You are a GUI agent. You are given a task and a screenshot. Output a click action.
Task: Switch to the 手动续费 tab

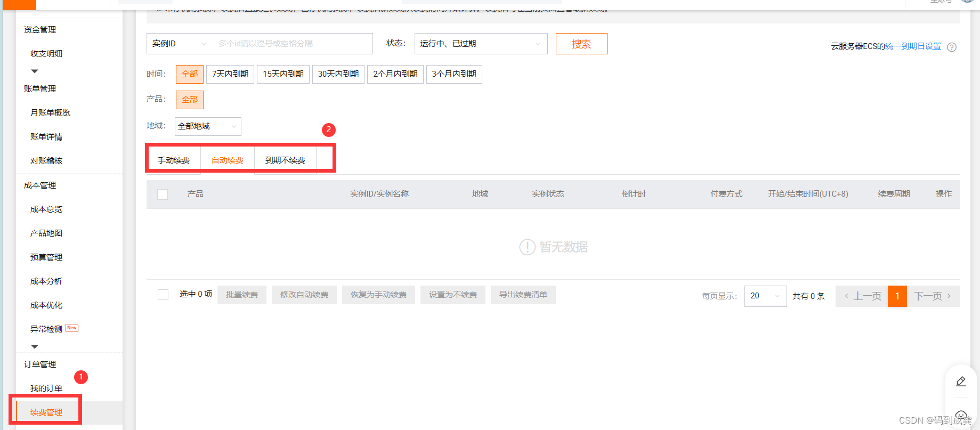174,160
